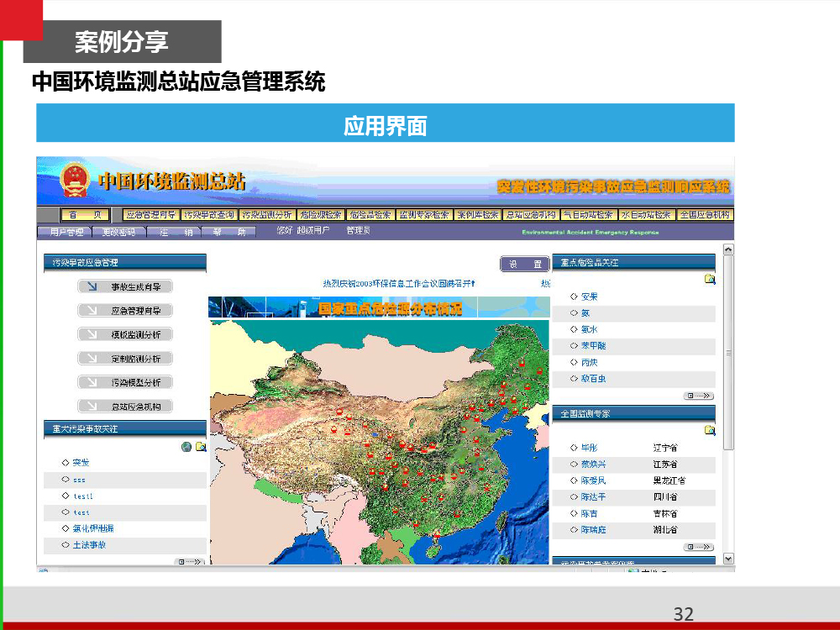
Task: Click the folder icon in 全国监测专家 panel
Action: pyautogui.click(x=710, y=430)
